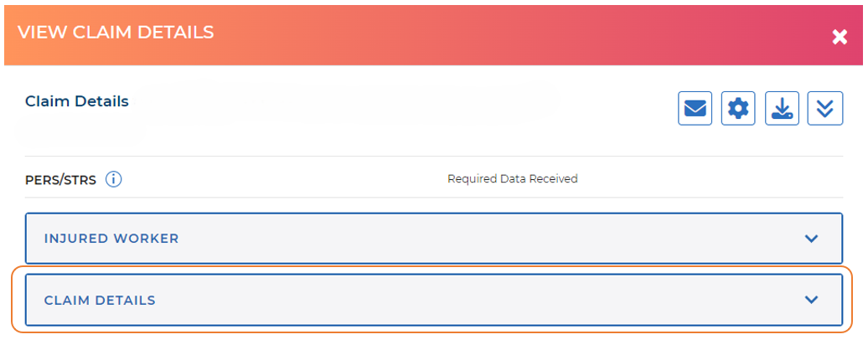This screenshot has height=355, width=868.
Task: Click the Claim Details heading text
Action: (x=77, y=101)
